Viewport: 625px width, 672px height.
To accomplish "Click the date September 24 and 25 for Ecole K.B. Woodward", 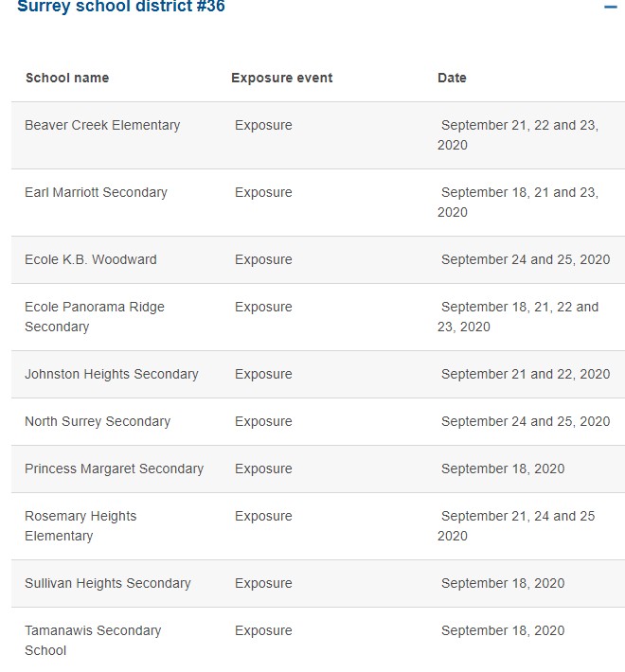I will 526,259.
